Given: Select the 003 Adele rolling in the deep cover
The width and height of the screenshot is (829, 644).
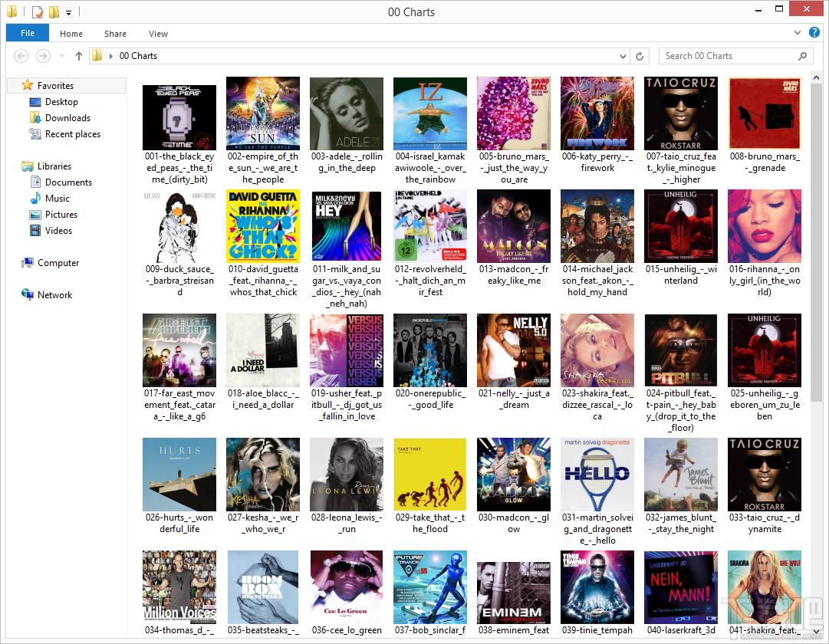Looking at the screenshot, I should 347,113.
